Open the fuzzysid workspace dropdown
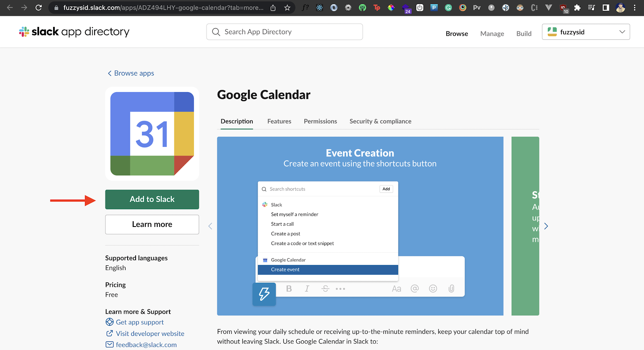 click(586, 32)
